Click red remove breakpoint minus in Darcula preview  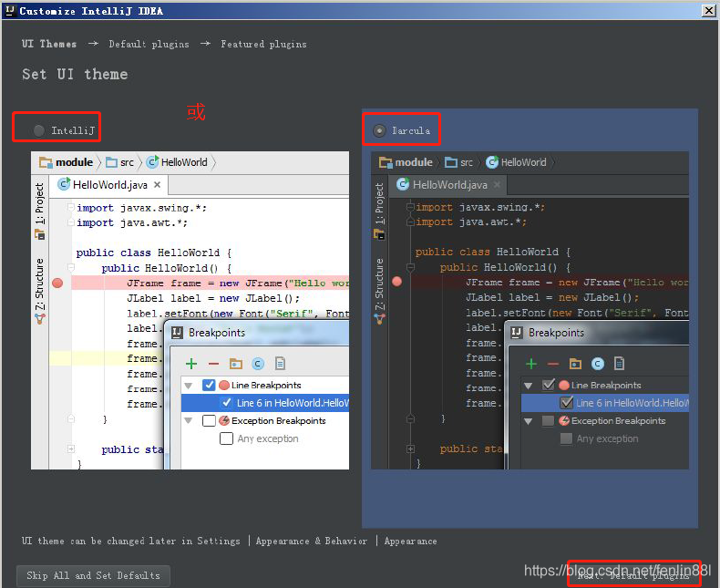tap(553, 364)
